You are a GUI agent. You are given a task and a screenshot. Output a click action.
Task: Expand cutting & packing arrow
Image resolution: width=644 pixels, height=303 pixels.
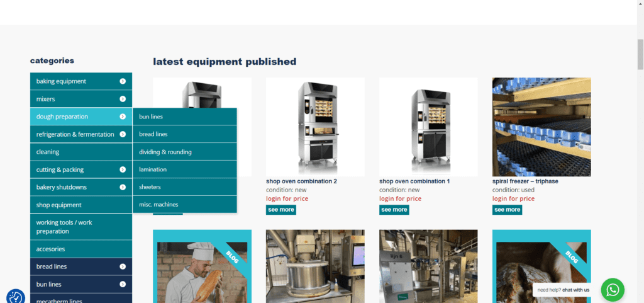pos(123,169)
